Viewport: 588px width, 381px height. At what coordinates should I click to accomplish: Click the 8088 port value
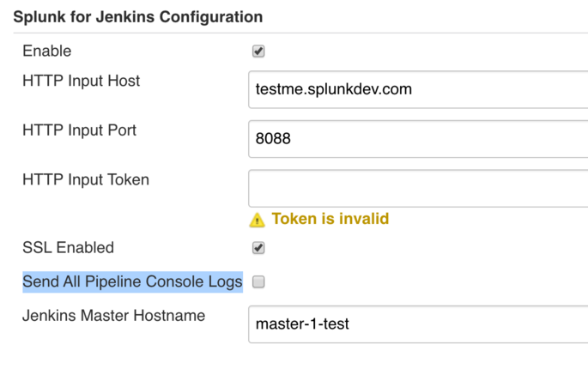(273, 139)
